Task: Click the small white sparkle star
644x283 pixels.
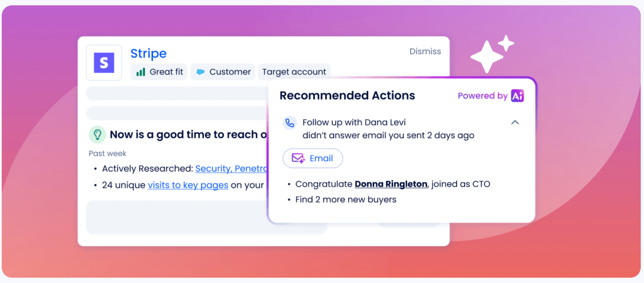Action: point(506,43)
